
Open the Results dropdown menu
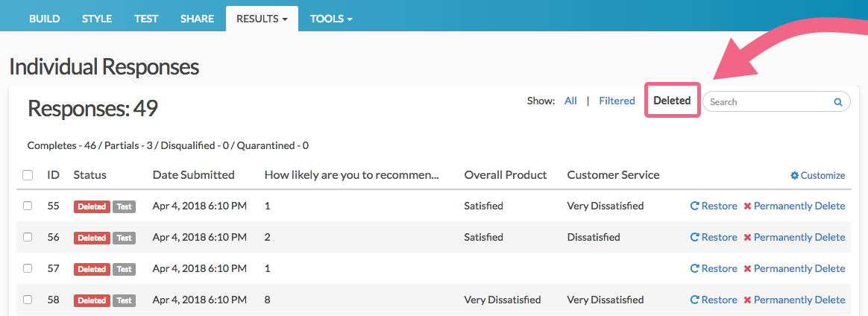[x=262, y=19]
